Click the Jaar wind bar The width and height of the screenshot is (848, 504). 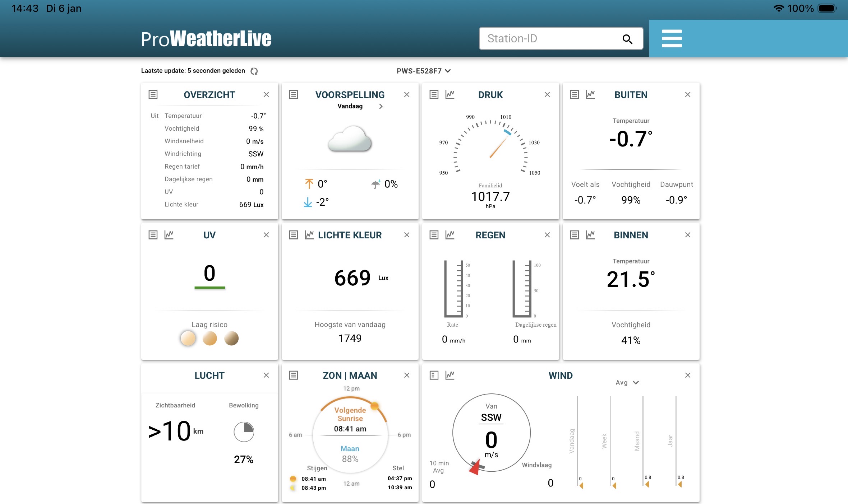(676, 442)
